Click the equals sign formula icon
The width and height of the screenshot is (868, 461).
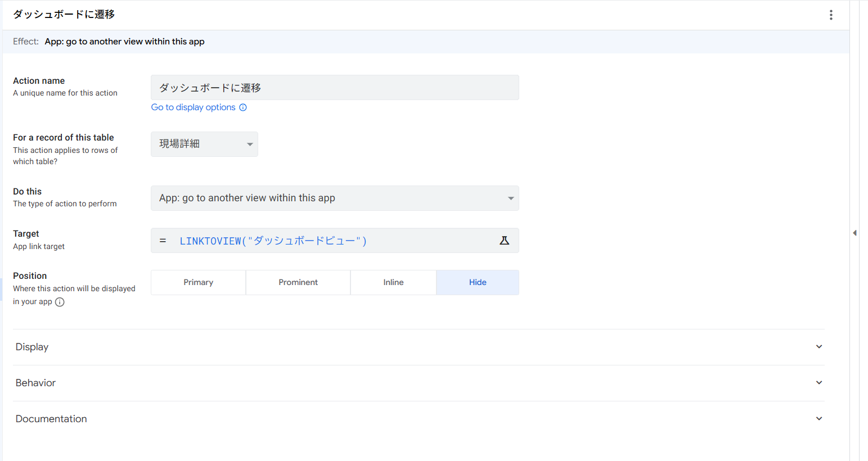[x=163, y=241]
